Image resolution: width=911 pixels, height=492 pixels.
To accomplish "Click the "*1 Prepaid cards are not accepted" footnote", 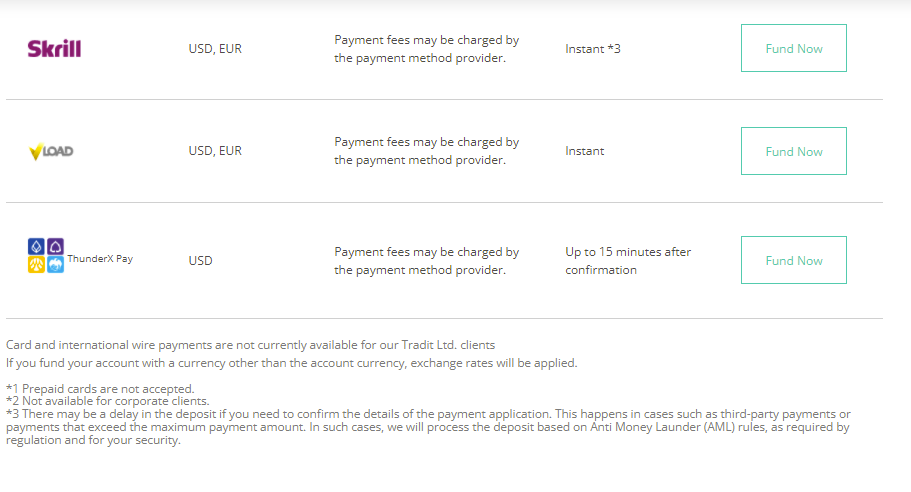I will (x=100, y=388).
